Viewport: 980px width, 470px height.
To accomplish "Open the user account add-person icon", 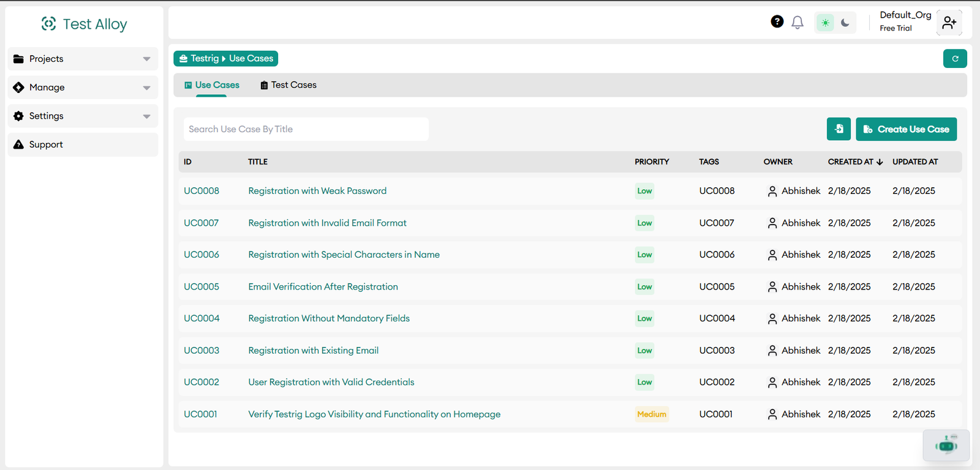I will (x=949, y=23).
